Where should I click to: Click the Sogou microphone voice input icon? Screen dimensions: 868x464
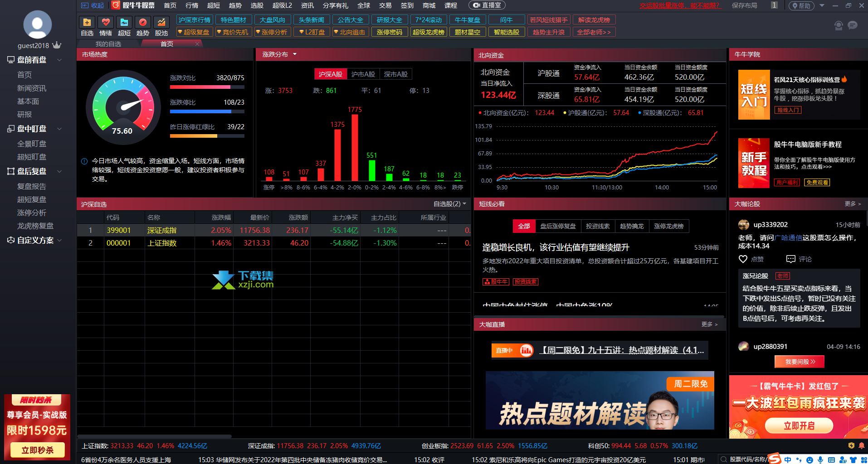[x=820, y=459]
